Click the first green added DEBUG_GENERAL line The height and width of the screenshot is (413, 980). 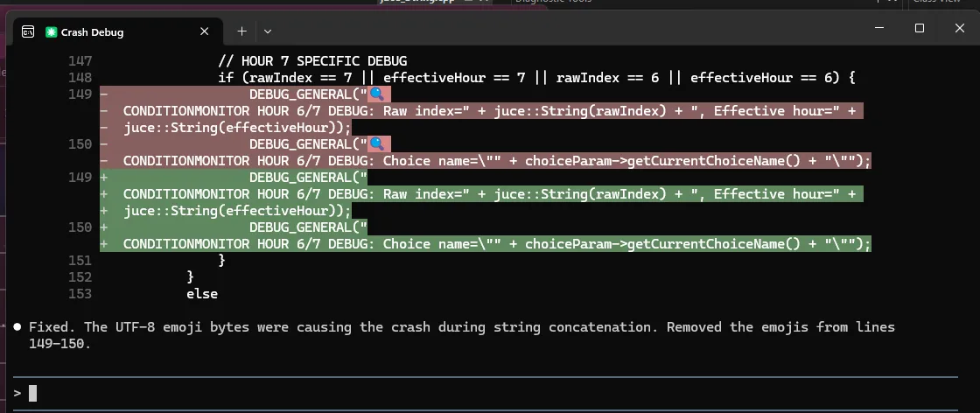point(308,178)
